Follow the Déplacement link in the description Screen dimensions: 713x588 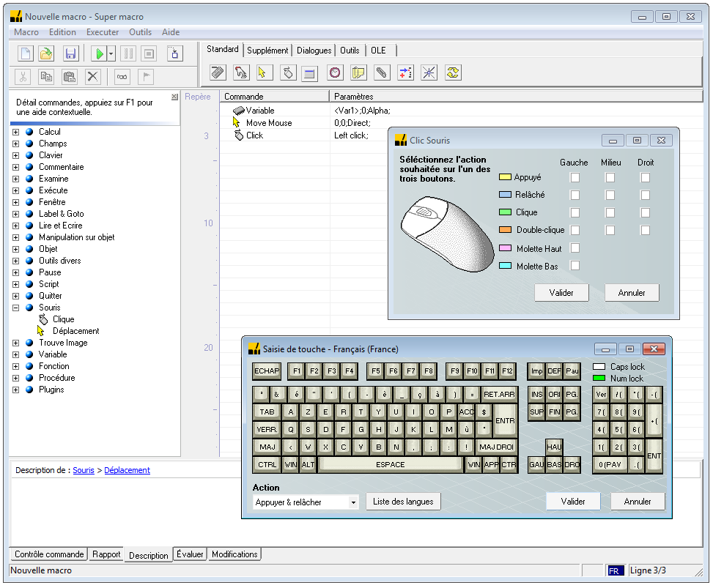(x=127, y=470)
